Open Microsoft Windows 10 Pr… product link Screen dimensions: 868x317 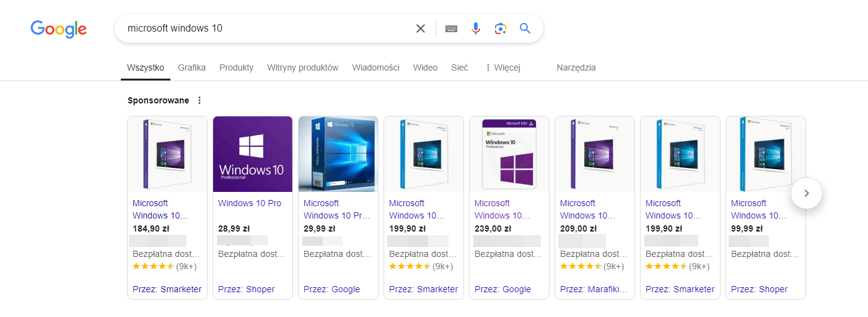(337, 209)
